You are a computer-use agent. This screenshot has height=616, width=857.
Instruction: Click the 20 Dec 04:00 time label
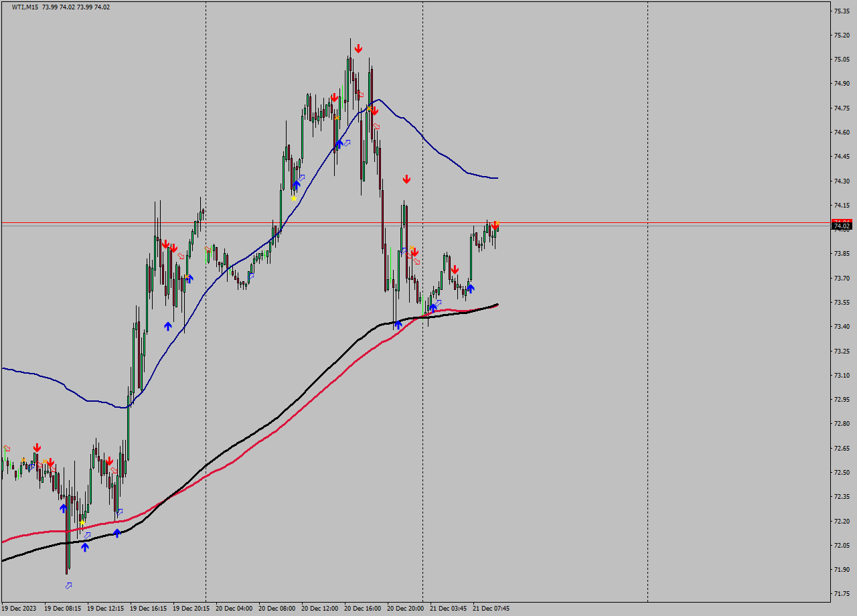pos(234,609)
